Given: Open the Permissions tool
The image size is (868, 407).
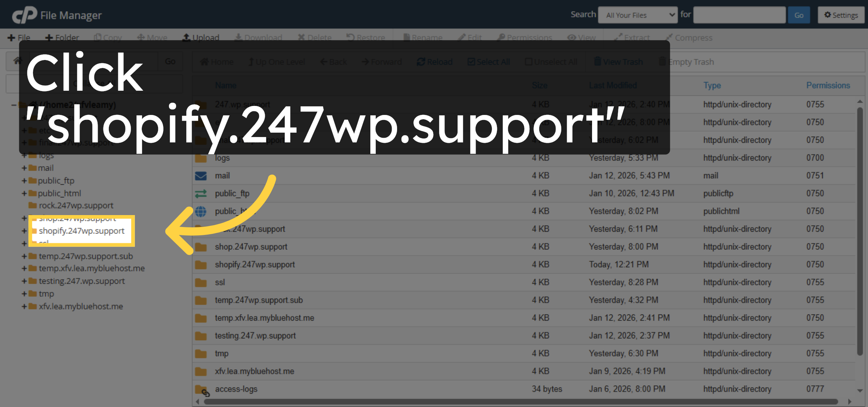Looking at the screenshot, I should pyautogui.click(x=524, y=37).
